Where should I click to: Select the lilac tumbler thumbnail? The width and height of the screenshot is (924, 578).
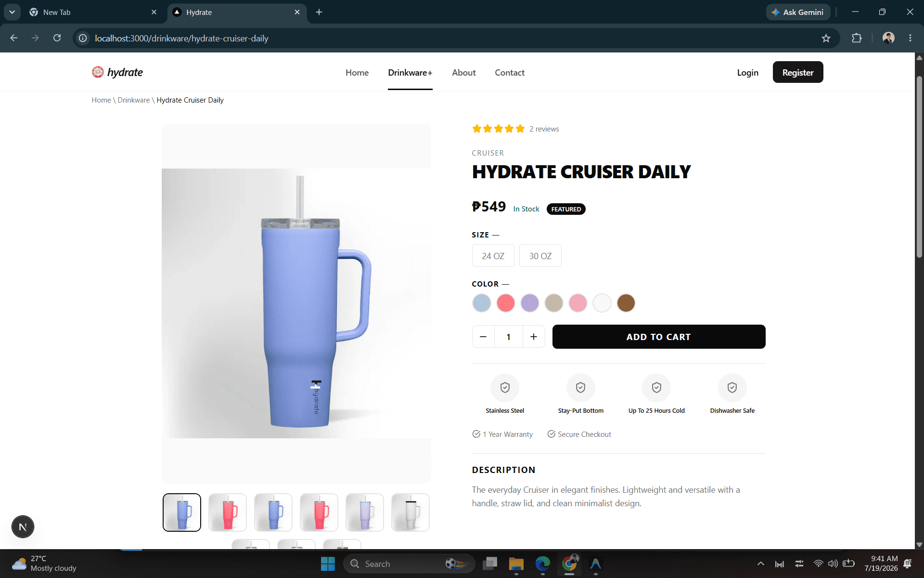pyautogui.click(x=365, y=512)
